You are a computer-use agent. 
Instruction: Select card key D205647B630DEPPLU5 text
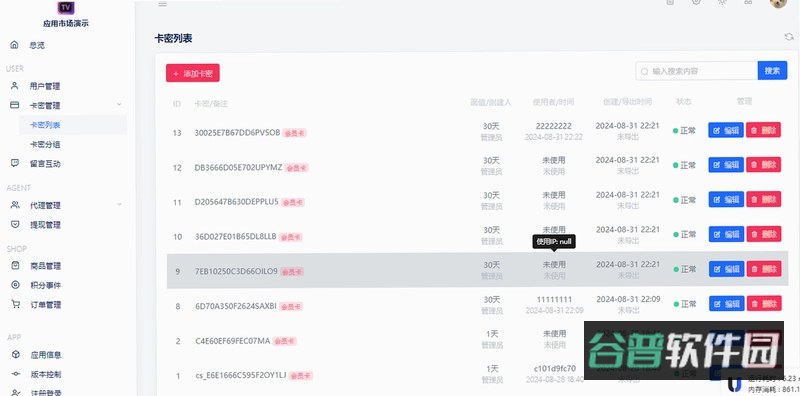pyautogui.click(x=237, y=202)
